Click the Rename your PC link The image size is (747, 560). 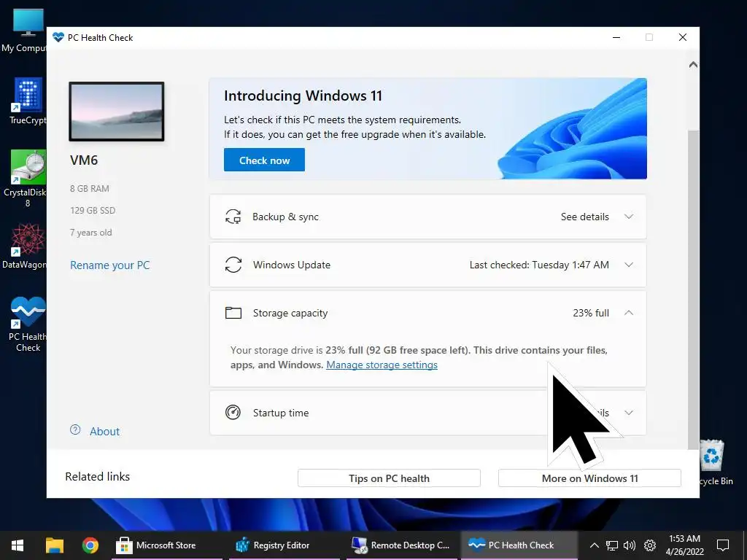110,265
